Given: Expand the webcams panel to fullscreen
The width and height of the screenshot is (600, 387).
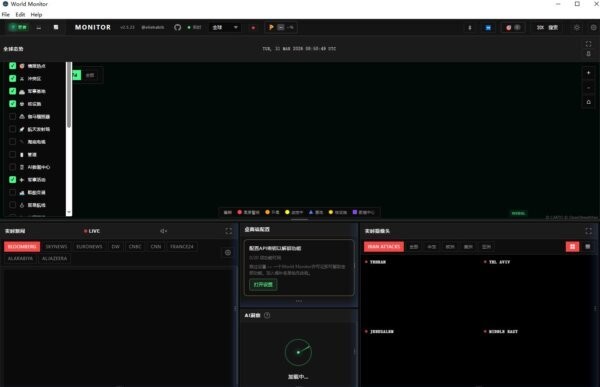Looking at the screenshot, I should pyautogui.click(x=589, y=231).
